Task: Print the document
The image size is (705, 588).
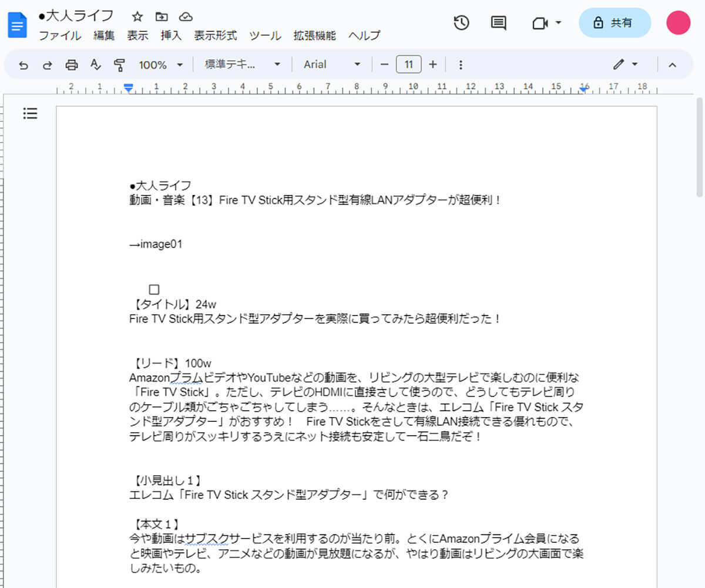Action: point(72,65)
